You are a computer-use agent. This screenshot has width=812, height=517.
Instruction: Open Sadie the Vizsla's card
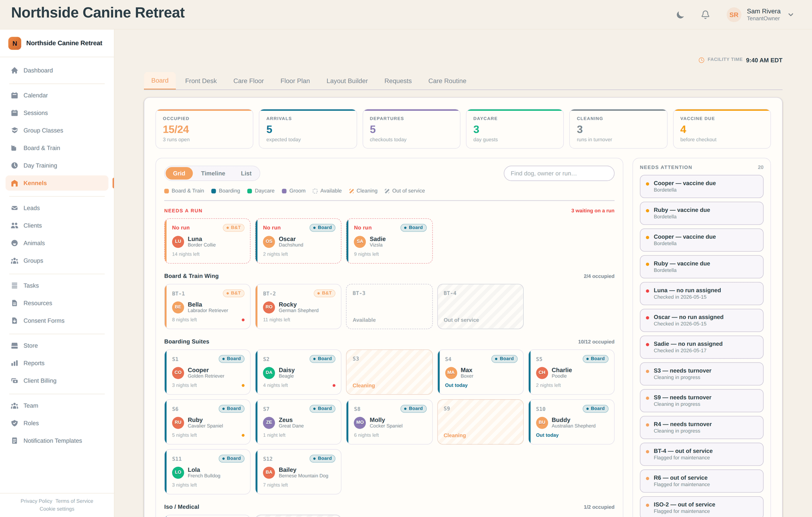[x=389, y=241]
